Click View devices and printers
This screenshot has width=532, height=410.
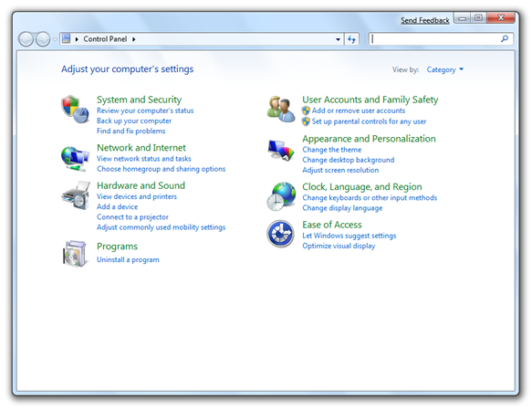click(x=137, y=196)
